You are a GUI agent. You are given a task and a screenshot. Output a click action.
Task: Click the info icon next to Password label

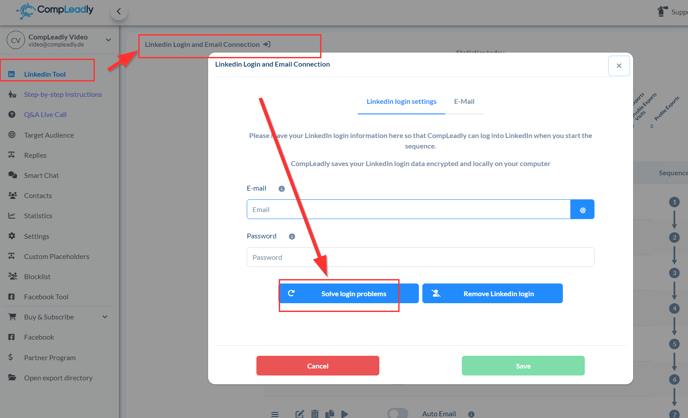coord(292,237)
